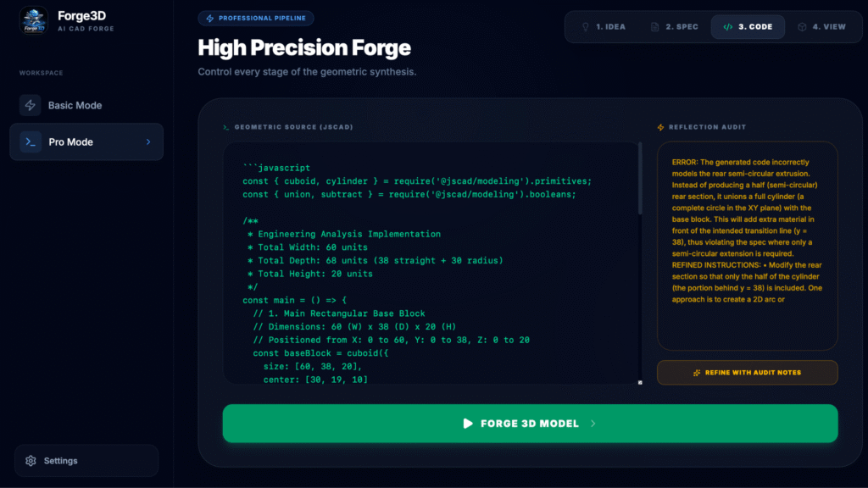This screenshot has height=488, width=868.
Task: Click the Reflection Audit header icon
Action: click(x=661, y=127)
